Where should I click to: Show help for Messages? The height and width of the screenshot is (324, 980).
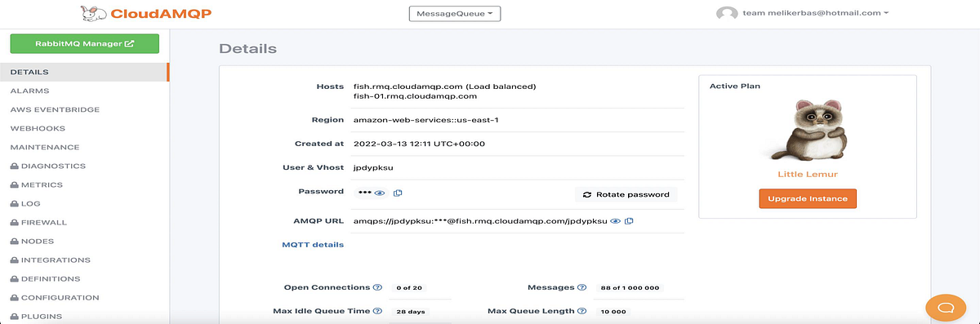click(x=581, y=287)
